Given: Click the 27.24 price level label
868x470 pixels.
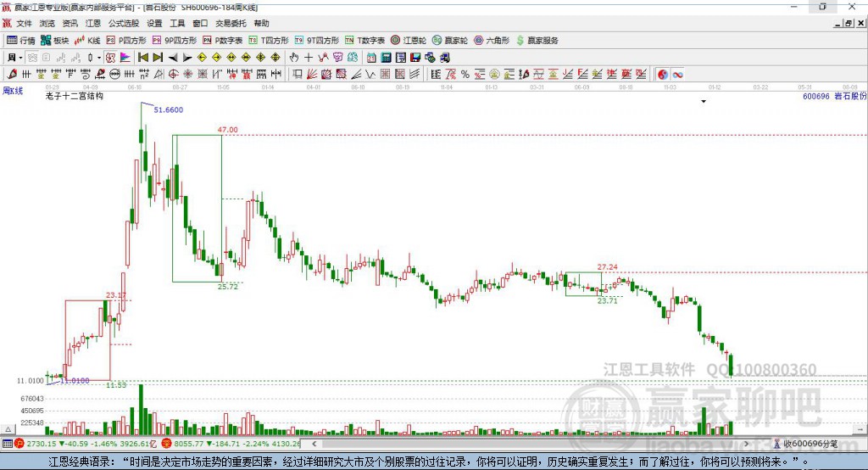Looking at the screenshot, I should click(x=607, y=267).
